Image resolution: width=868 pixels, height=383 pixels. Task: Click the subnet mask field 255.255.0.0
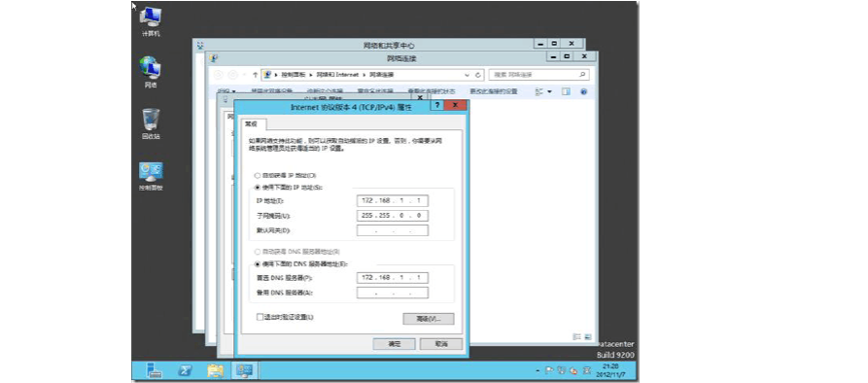click(393, 215)
